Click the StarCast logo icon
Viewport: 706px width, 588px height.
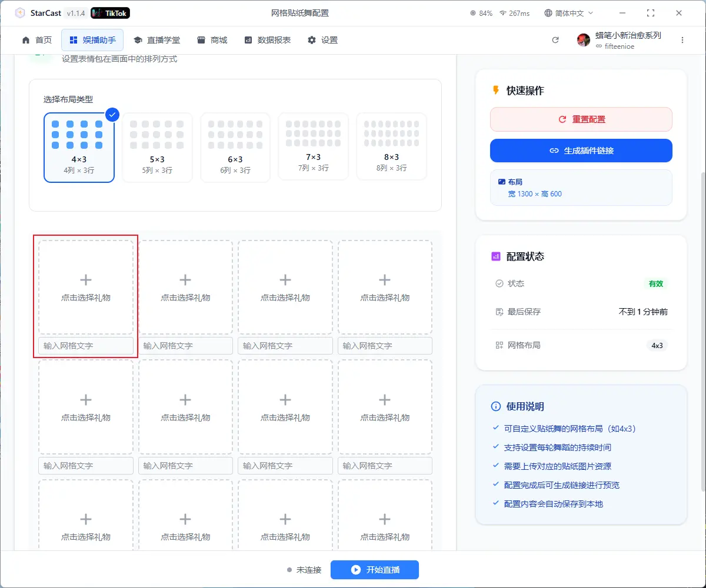pyautogui.click(x=20, y=13)
